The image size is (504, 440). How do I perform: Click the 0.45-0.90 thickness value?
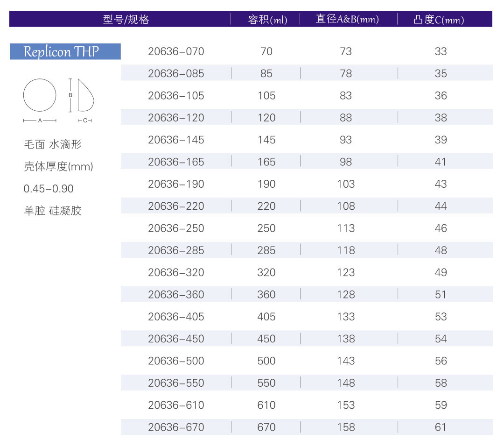(49, 189)
